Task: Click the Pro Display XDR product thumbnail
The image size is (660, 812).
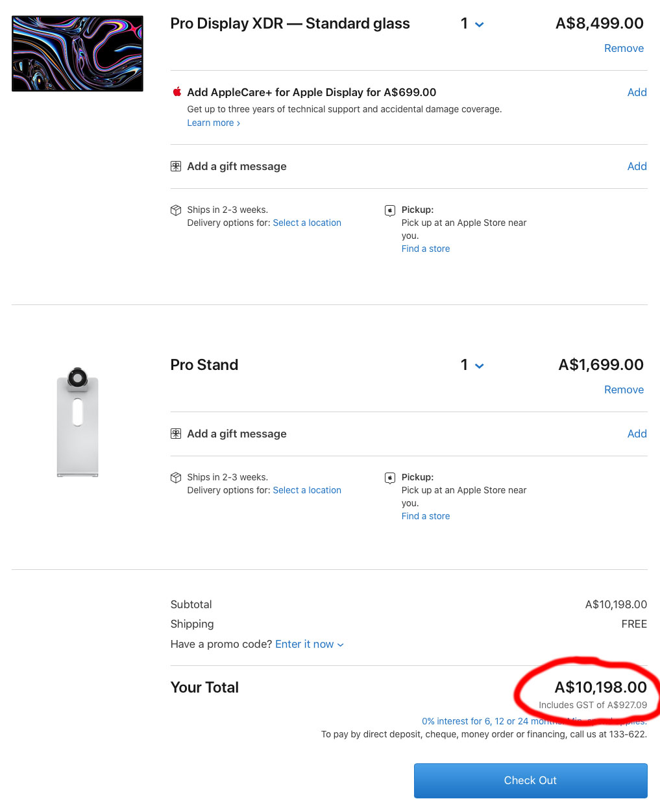Action: 77,53
